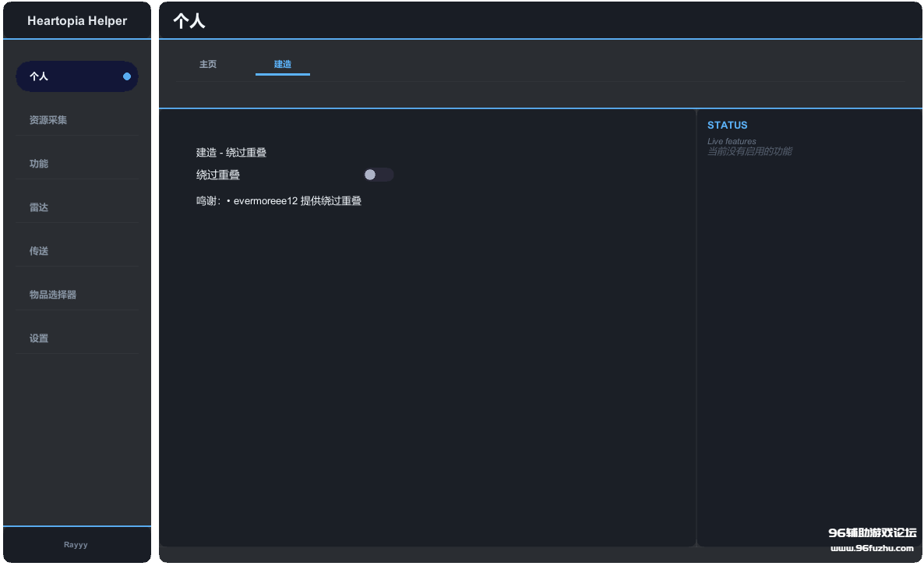Click the blue dot indicator beside 个人
This screenshot has height=566, width=924.
pos(127,76)
